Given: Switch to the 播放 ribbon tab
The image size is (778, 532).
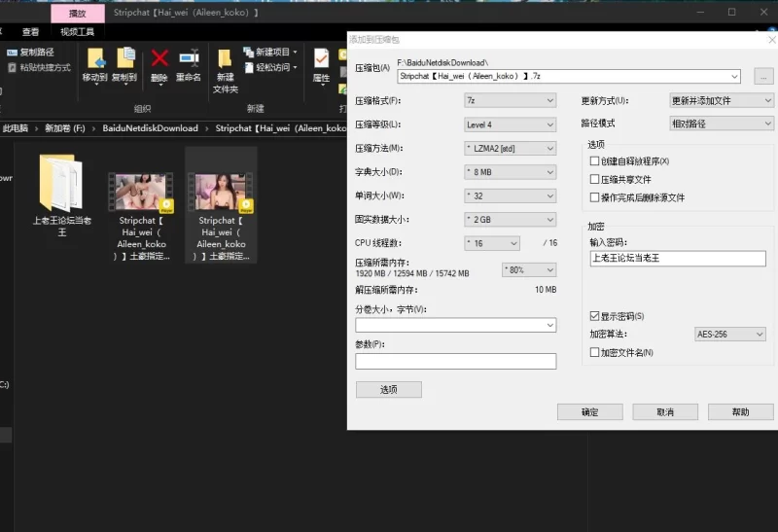Looking at the screenshot, I should (78, 14).
